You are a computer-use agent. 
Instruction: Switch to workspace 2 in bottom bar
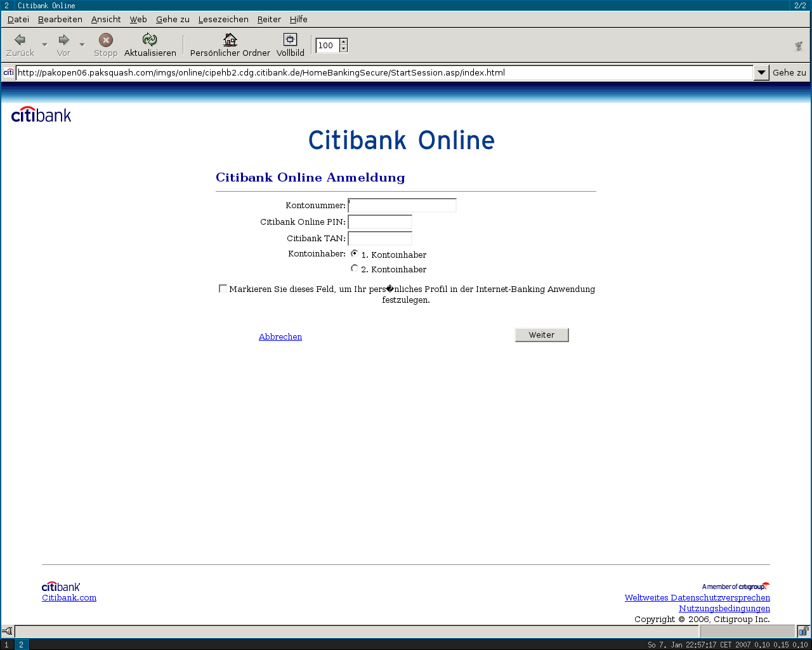21,644
